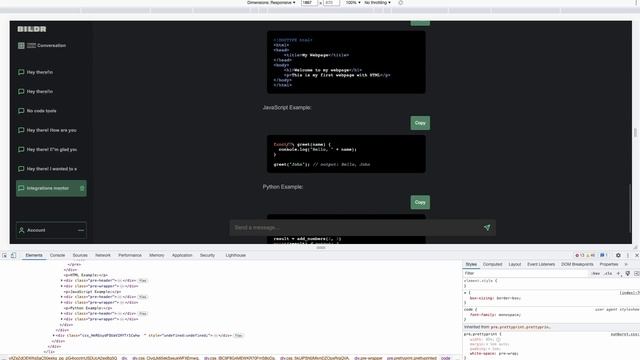Screen dimensions: 640x360
Task: Open the No throttling dropdown
Action: tap(377, 2)
